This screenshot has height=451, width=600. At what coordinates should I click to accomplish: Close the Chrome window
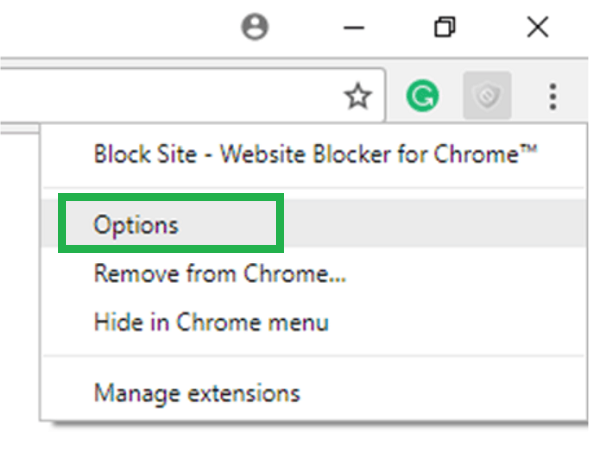[537, 28]
